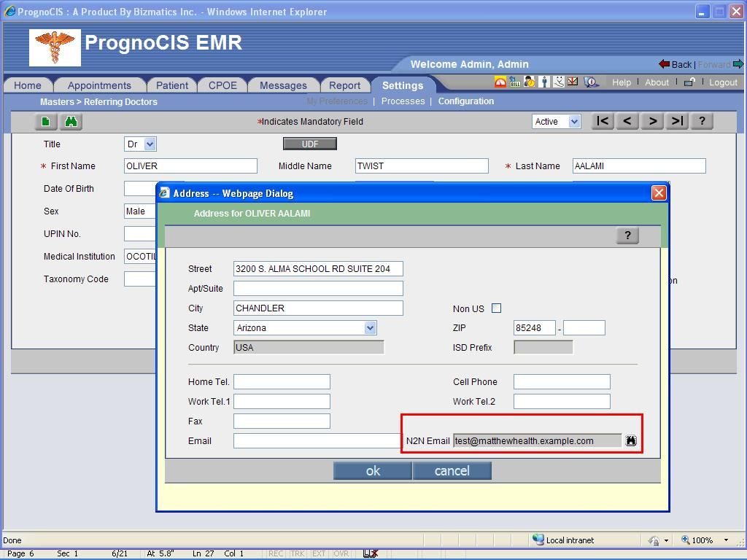Go to the first record
747x560 pixels.
603,122
